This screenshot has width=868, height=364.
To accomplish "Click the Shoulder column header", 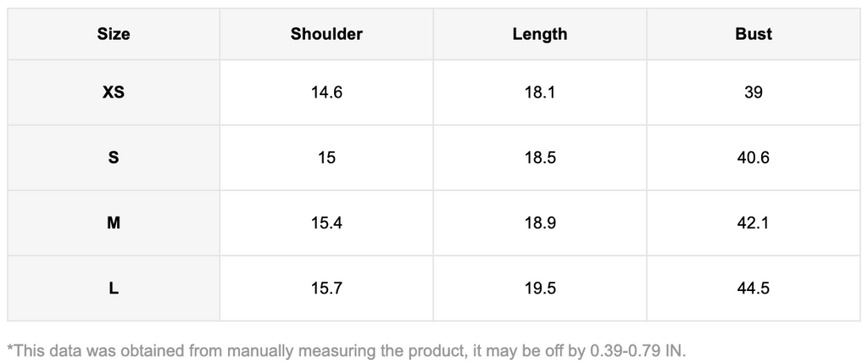I will pos(326,35).
